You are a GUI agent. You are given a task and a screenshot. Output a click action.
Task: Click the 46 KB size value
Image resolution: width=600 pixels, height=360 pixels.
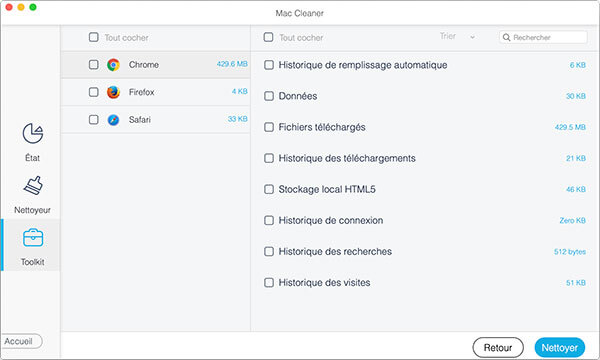point(576,189)
